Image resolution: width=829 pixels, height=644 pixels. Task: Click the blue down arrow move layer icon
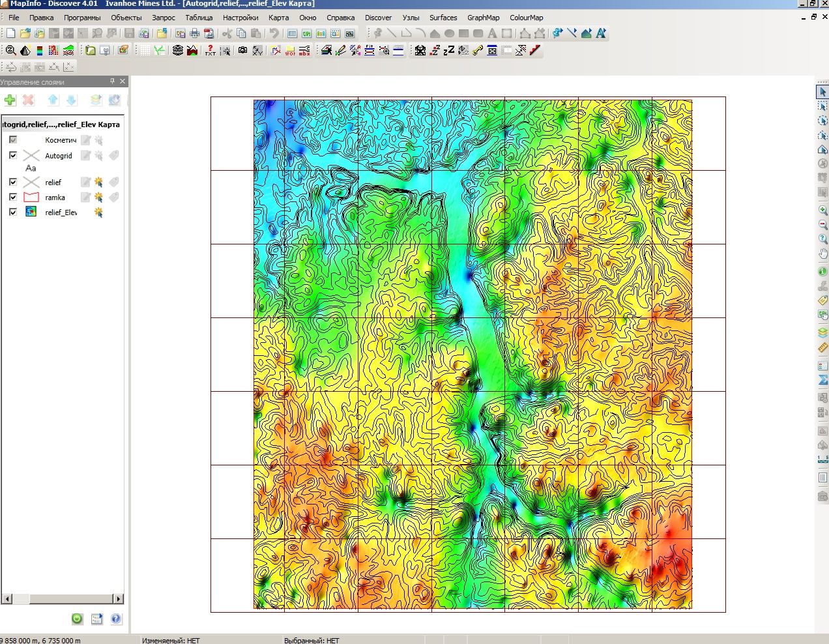(x=72, y=100)
